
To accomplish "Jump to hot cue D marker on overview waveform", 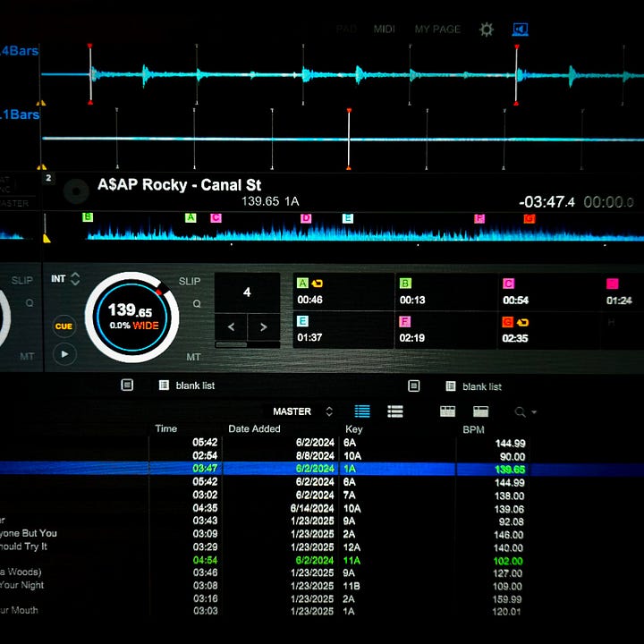I will point(306,218).
